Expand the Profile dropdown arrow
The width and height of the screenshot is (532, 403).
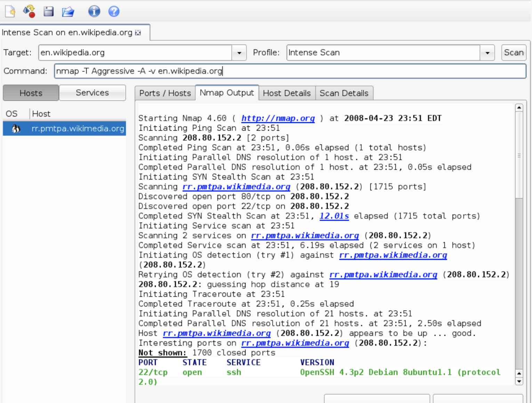pyautogui.click(x=487, y=53)
